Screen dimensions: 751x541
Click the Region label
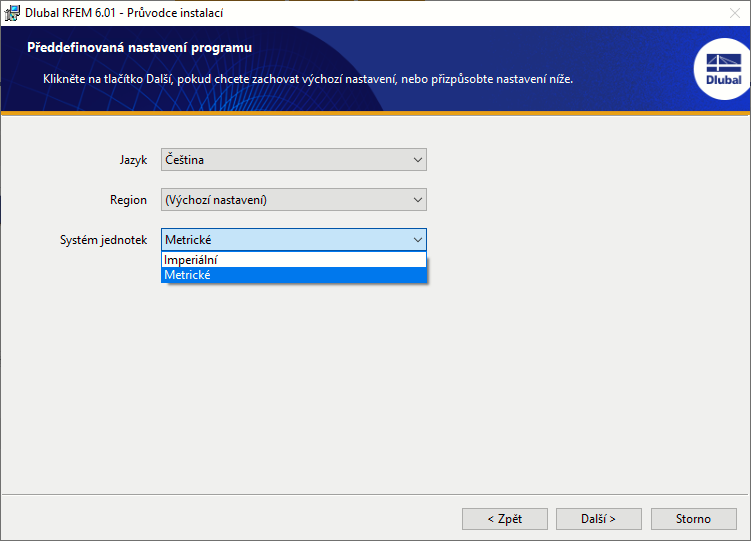click(x=128, y=200)
